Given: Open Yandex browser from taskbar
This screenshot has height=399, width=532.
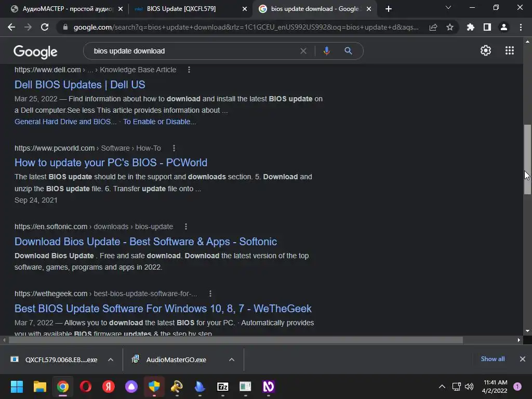Looking at the screenshot, I should tap(109, 387).
